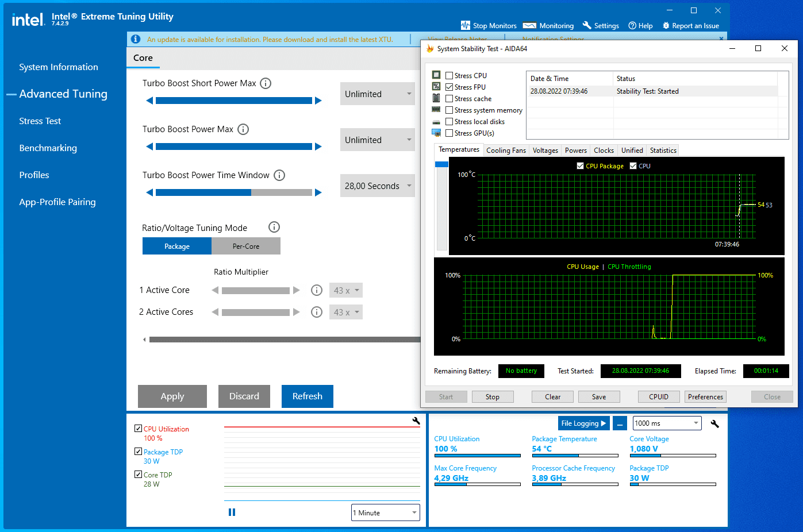The height and width of the screenshot is (532, 803).
Task: Open the 28,00 Seconds time window dropdown
Action: pos(378,186)
